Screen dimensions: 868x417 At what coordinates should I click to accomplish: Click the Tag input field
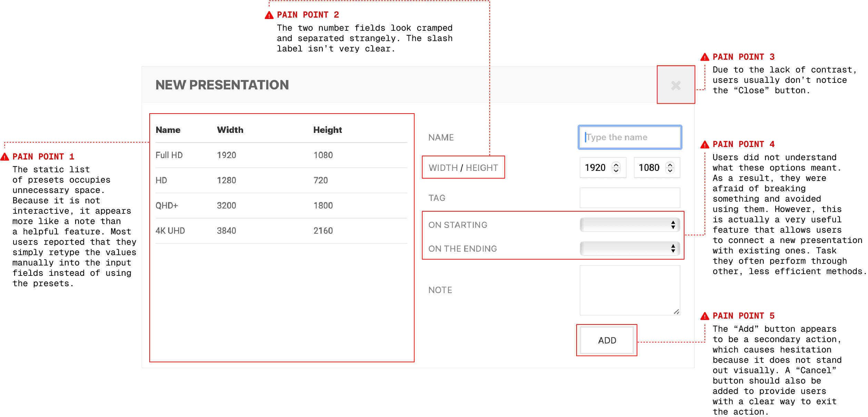point(630,198)
